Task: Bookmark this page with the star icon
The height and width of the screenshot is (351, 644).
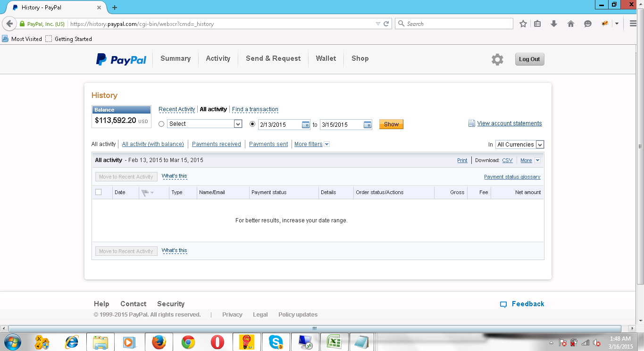Action: click(523, 24)
